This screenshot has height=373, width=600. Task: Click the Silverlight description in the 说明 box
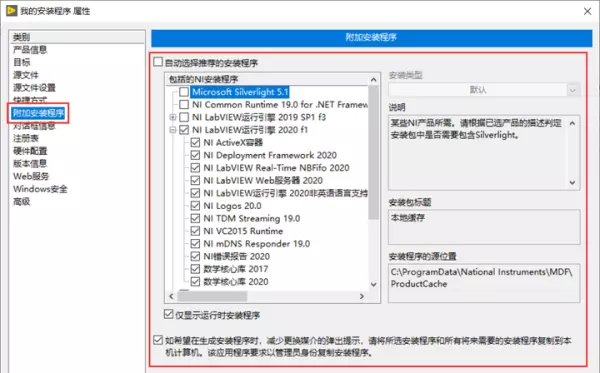[x=476, y=129]
